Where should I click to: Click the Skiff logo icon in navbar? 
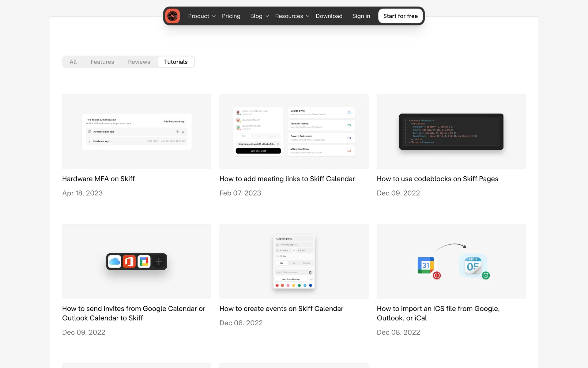coord(172,16)
